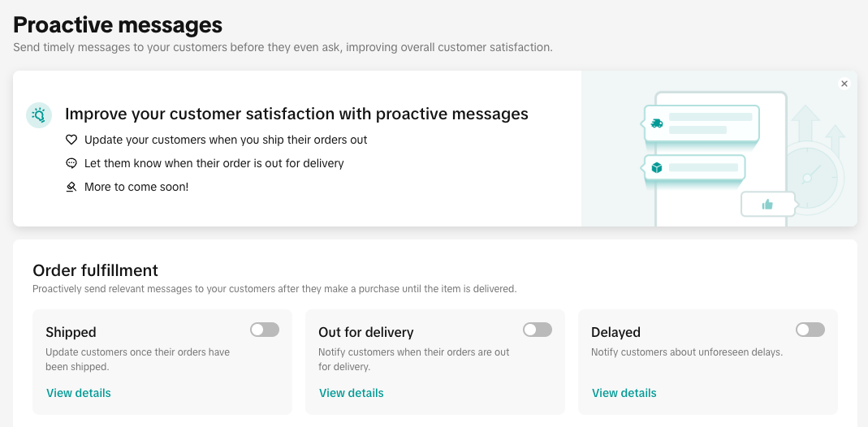Click the stopwatch graphic in the banner

pyautogui.click(x=808, y=178)
